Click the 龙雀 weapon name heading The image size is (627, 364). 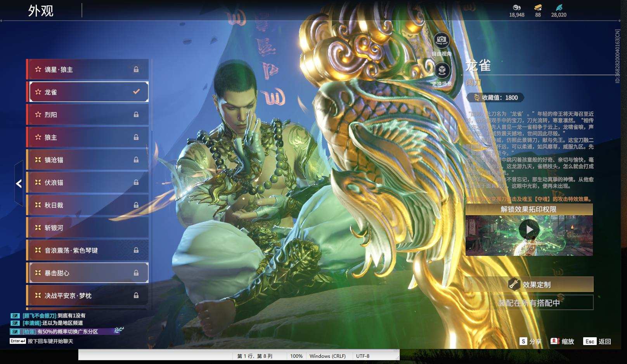tap(478, 66)
